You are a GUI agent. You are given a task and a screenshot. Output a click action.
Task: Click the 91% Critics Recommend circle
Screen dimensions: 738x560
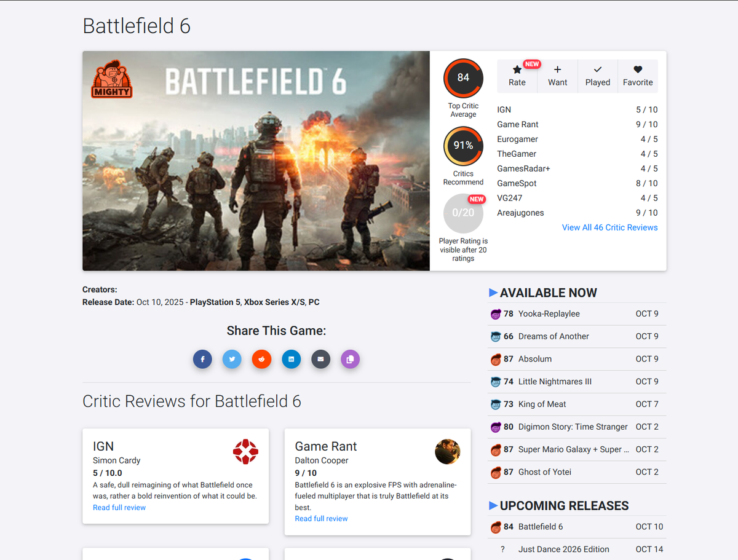463,146
